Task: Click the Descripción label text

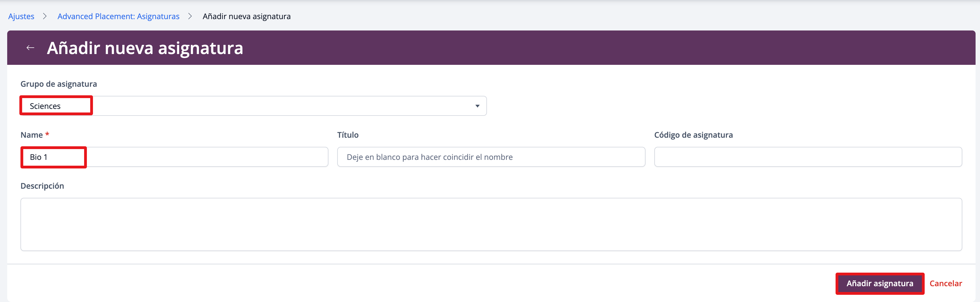Action: (42, 186)
